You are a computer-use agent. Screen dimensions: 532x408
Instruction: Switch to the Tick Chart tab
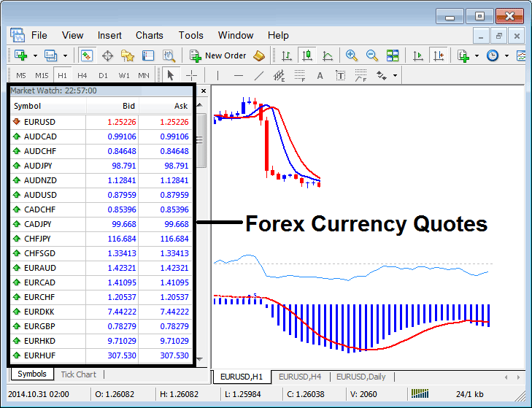[x=78, y=374]
